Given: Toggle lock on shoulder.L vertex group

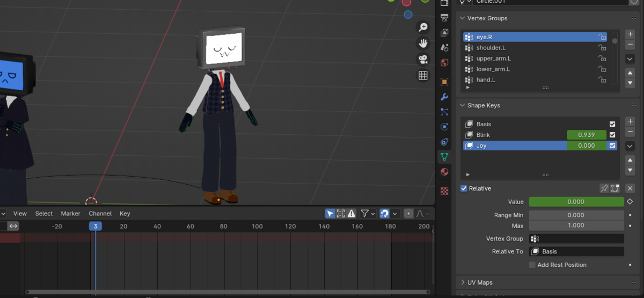Looking at the screenshot, I should coord(603,48).
